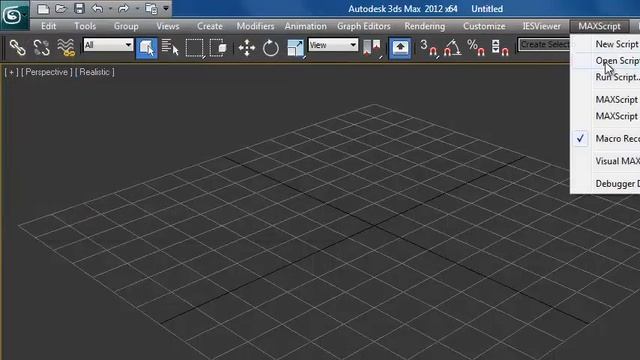Screen dimensions: 640x360
Task: Toggle Angle Snap
Action: pyautogui.click(x=453, y=48)
